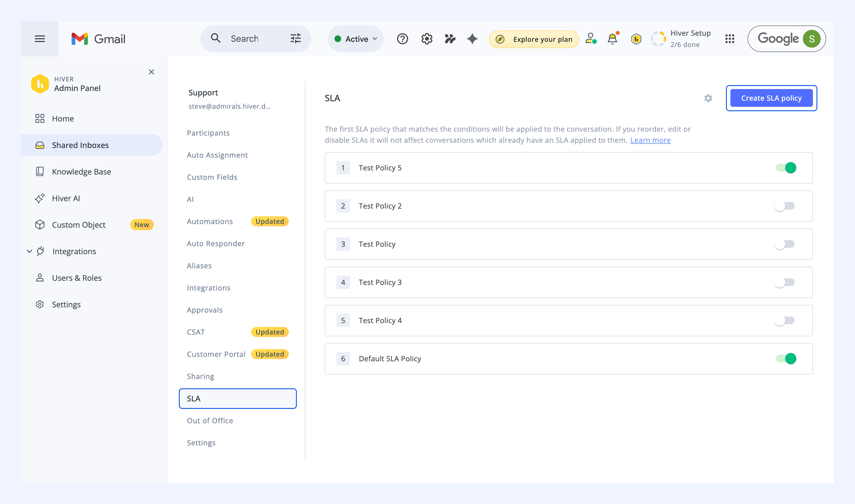Screen dimensions: 855x504
Task: Open Auto Assignment section
Action: [x=217, y=155]
